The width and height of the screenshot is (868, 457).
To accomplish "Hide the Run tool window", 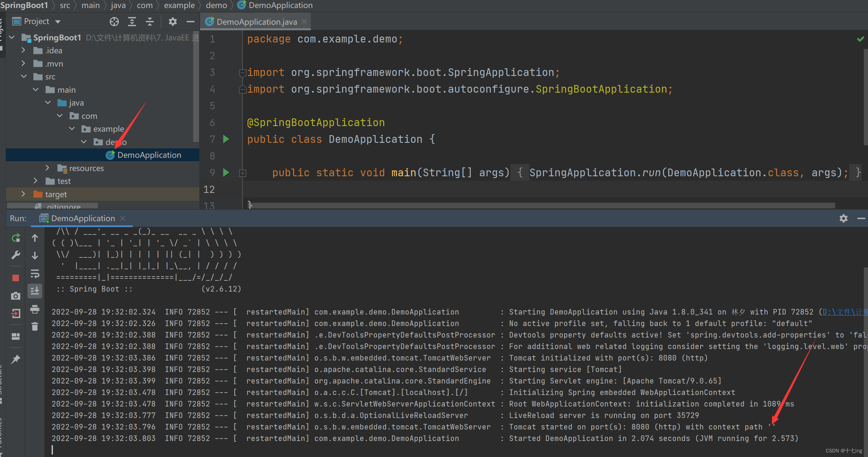I will click(x=861, y=218).
